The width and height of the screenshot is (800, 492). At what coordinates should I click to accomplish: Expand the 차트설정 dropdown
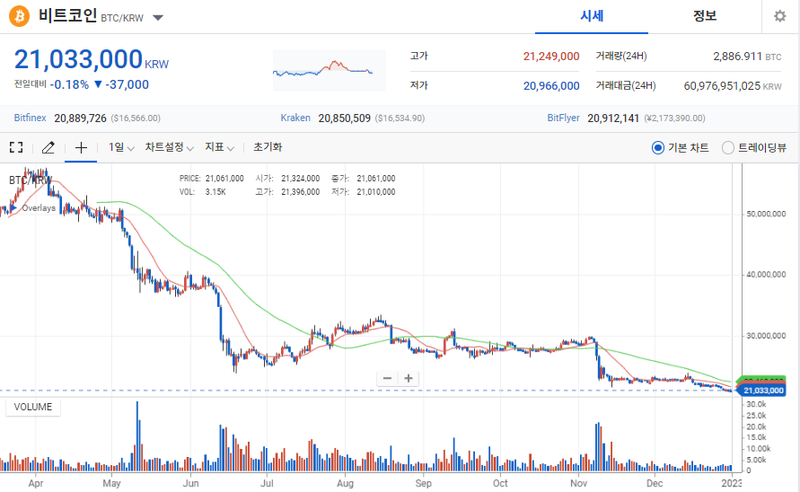[x=168, y=147]
